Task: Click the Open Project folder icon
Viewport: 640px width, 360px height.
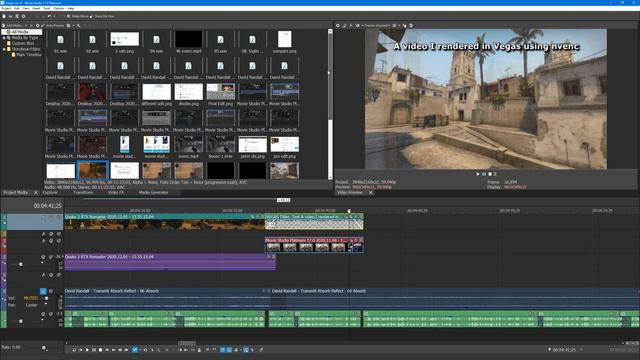Action: coord(11,16)
